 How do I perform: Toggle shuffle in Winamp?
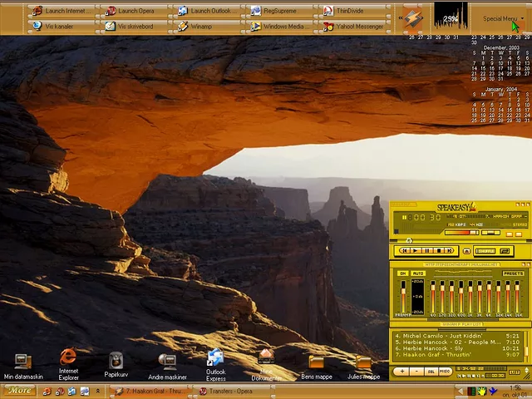click(485, 251)
